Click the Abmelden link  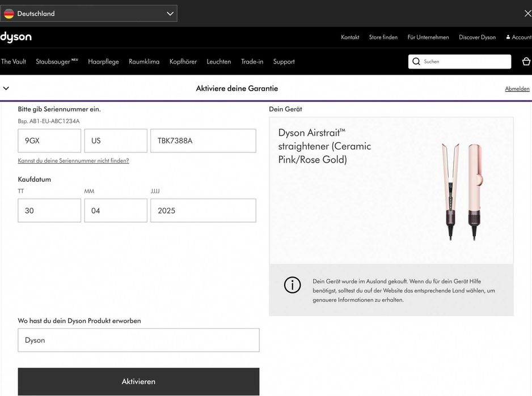pos(517,89)
